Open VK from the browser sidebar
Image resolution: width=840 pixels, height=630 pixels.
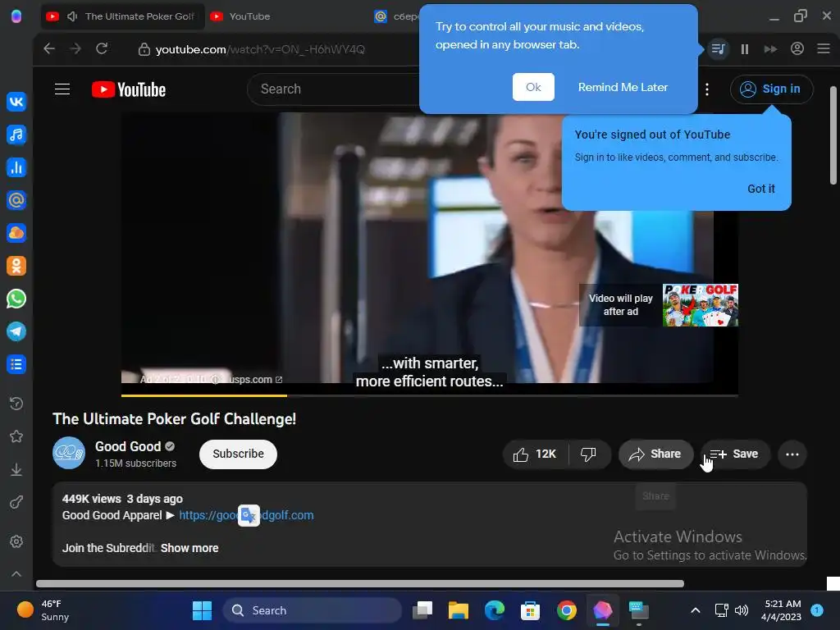pos(16,102)
